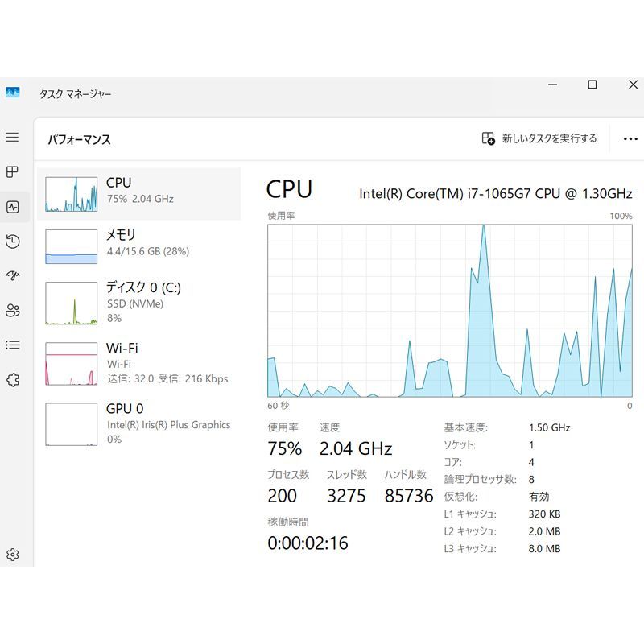This screenshot has height=644, width=644.
Task: Click the process count 200
Action: click(283, 496)
